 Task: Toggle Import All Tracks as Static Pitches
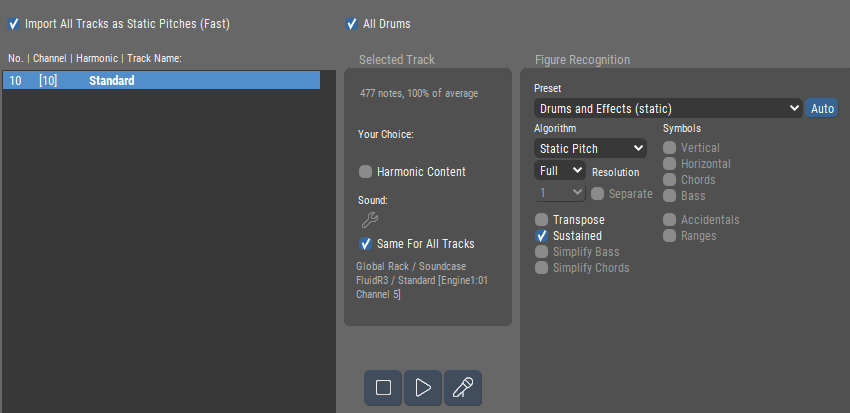(x=14, y=23)
